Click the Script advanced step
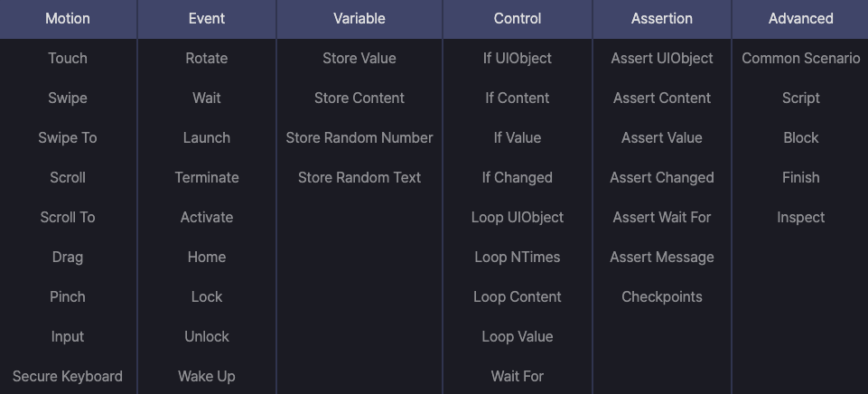This screenshot has width=868, height=394. (800, 98)
